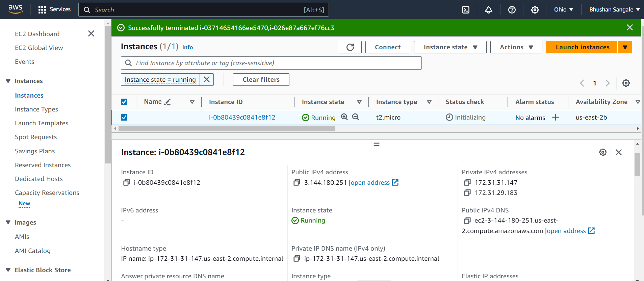The height and width of the screenshot is (281, 644).
Task: Open the Bhushan Sangale account menu
Action: point(615,10)
